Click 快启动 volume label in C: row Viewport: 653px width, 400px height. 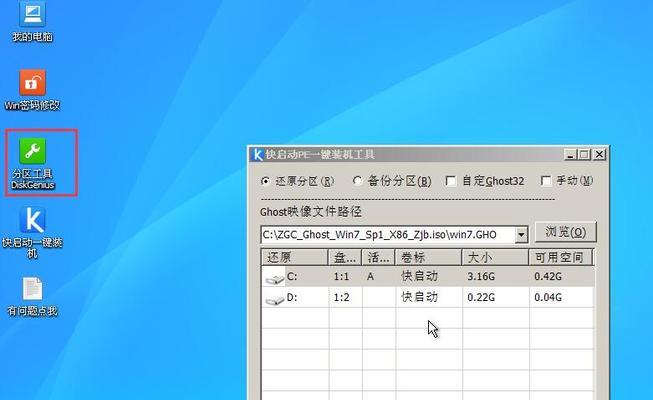(x=419, y=276)
